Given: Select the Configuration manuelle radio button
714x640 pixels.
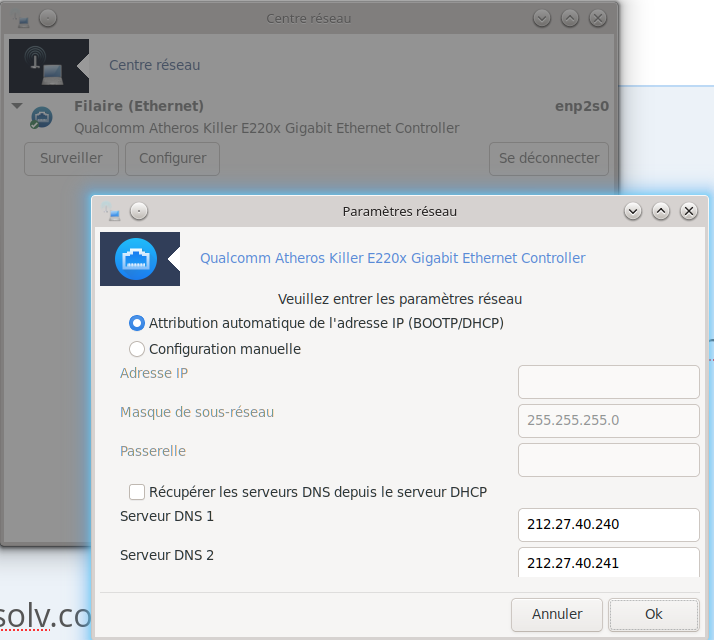Looking at the screenshot, I should 137,349.
